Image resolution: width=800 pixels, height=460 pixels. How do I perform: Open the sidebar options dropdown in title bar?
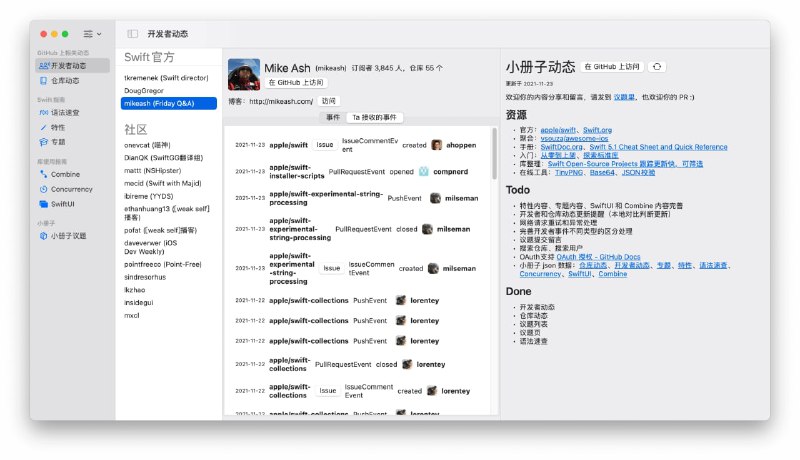pos(92,34)
